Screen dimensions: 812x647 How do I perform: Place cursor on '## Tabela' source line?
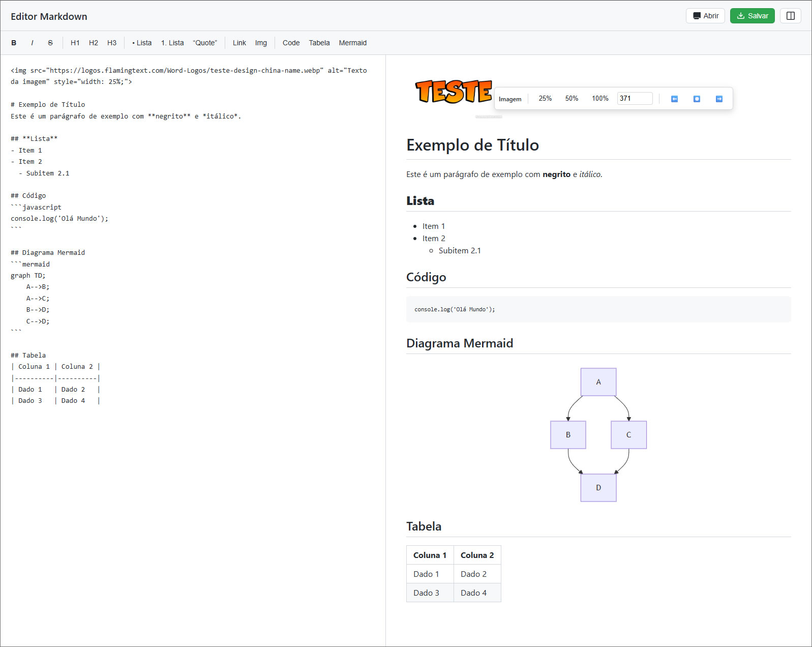28,356
